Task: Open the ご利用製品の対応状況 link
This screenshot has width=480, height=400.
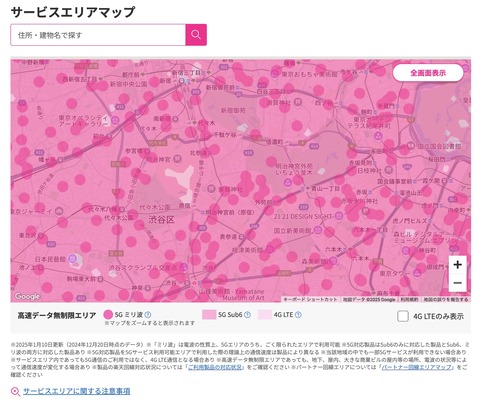Action: pyautogui.click(x=216, y=367)
